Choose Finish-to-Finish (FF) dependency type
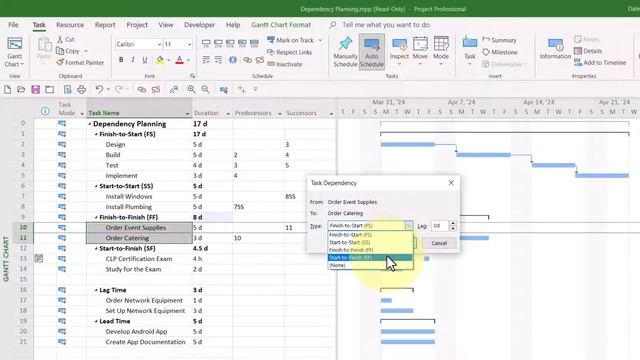Viewport: 640px width, 360px height. coord(370,250)
